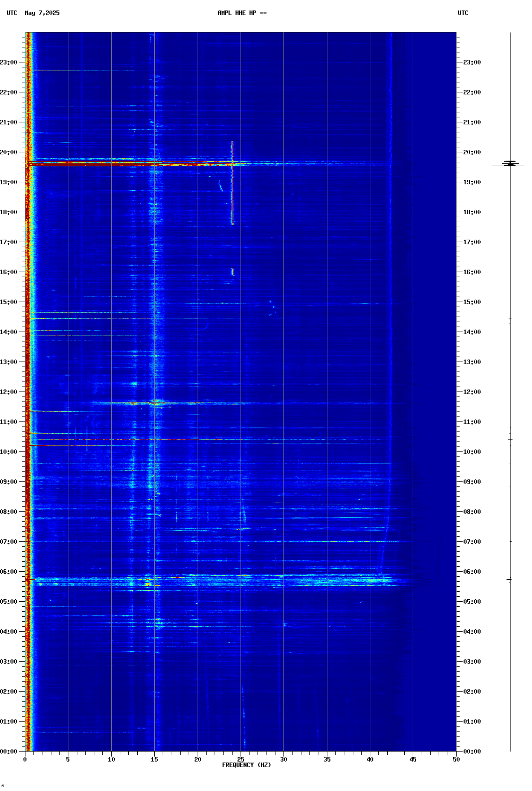Click the 13:00 label on the right time axis
This screenshot has width=532, height=791.
point(472,362)
